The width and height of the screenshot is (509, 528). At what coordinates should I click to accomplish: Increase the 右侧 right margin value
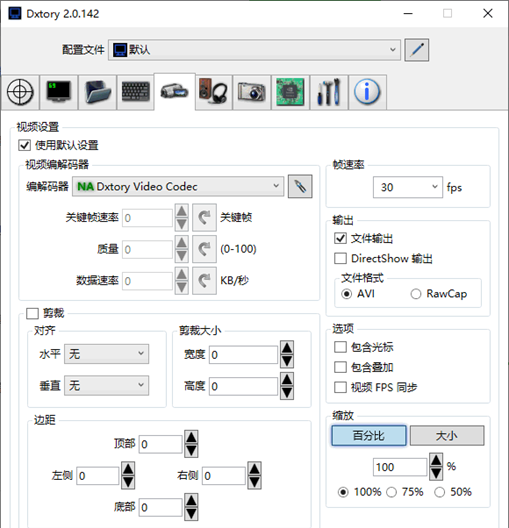[x=254, y=468]
